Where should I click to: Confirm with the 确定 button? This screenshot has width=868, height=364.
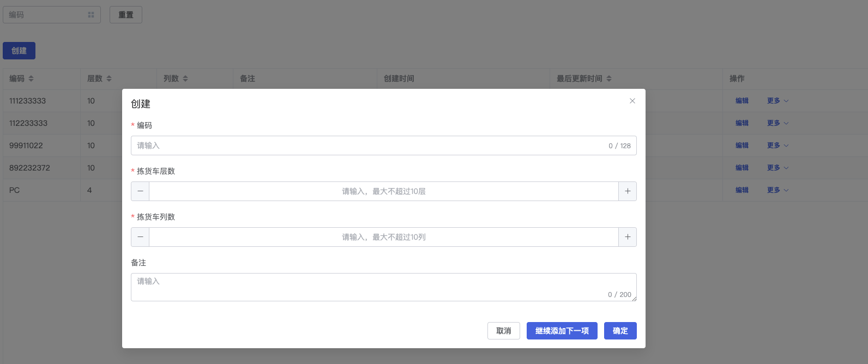coord(620,331)
